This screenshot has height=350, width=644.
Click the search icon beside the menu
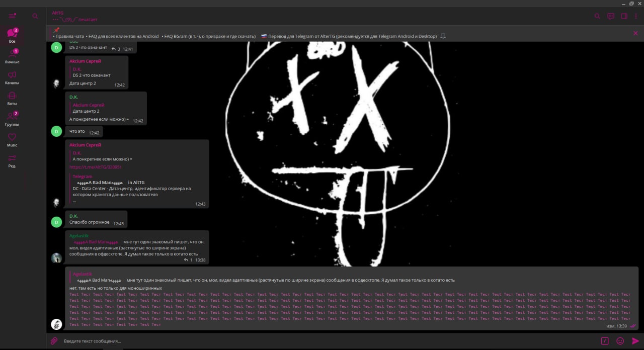(x=35, y=16)
